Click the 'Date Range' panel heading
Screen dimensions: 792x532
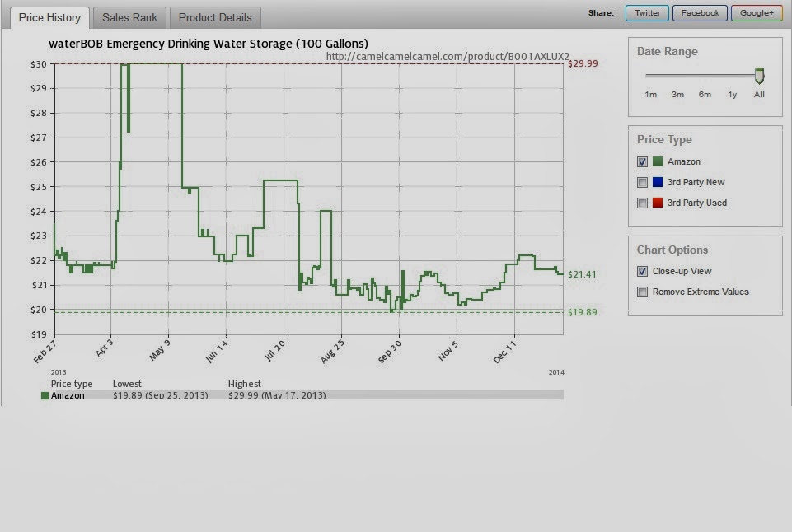[x=668, y=52]
